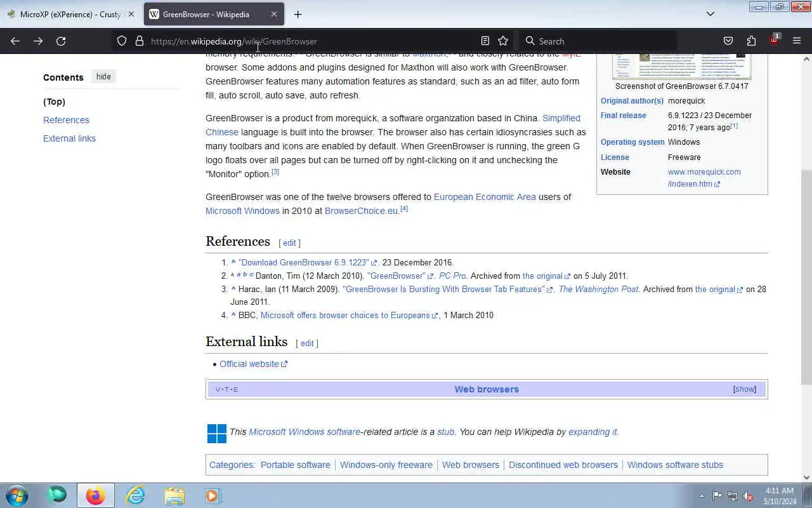The width and height of the screenshot is (812, 508).
Task: Open a new tab
Action: coord(298,14)
